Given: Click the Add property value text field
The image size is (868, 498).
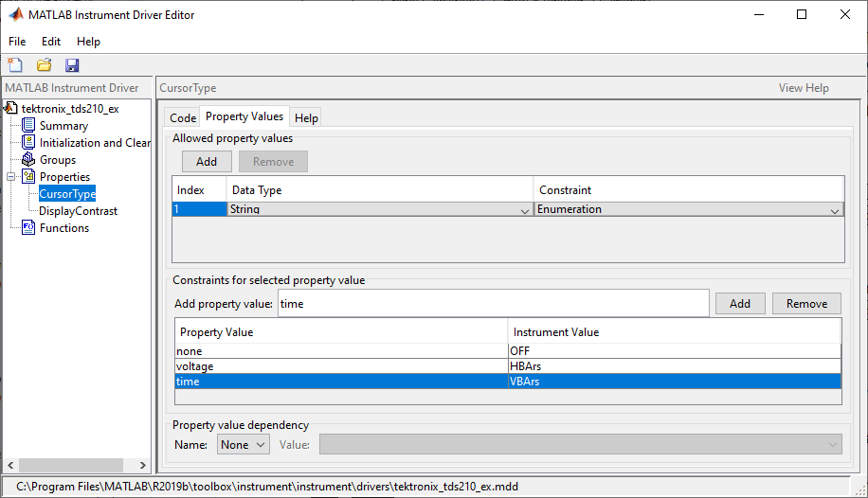Looking at the screenshot, I should click(494, 303).
